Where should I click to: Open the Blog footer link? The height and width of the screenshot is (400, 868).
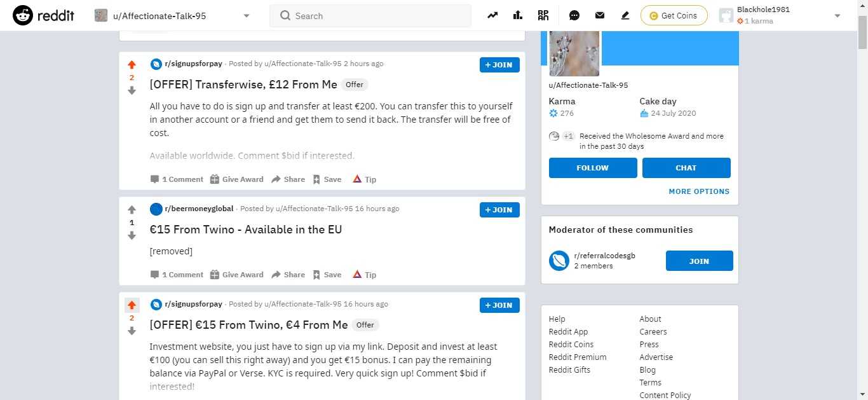(x=648, y=370)
